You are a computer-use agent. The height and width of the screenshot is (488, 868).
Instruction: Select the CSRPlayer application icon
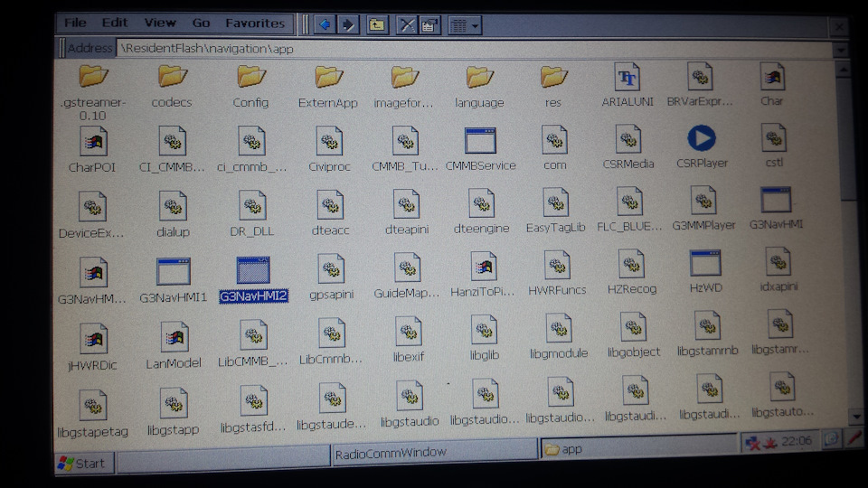coord(702,147)
